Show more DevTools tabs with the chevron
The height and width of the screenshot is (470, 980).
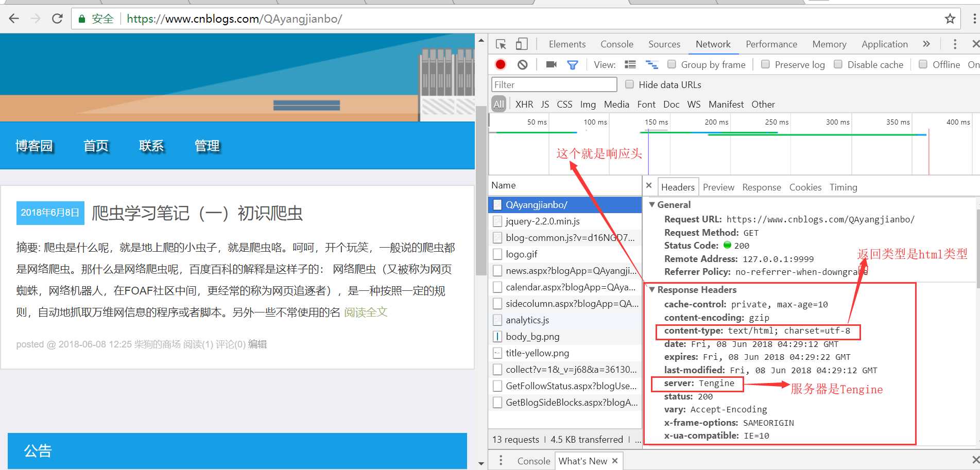click(926, 44)
